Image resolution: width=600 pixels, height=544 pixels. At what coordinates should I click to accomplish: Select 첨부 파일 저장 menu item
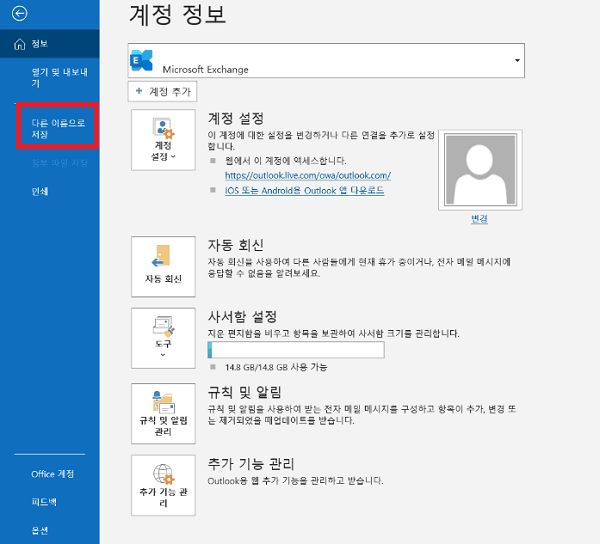tap(59, 163)
